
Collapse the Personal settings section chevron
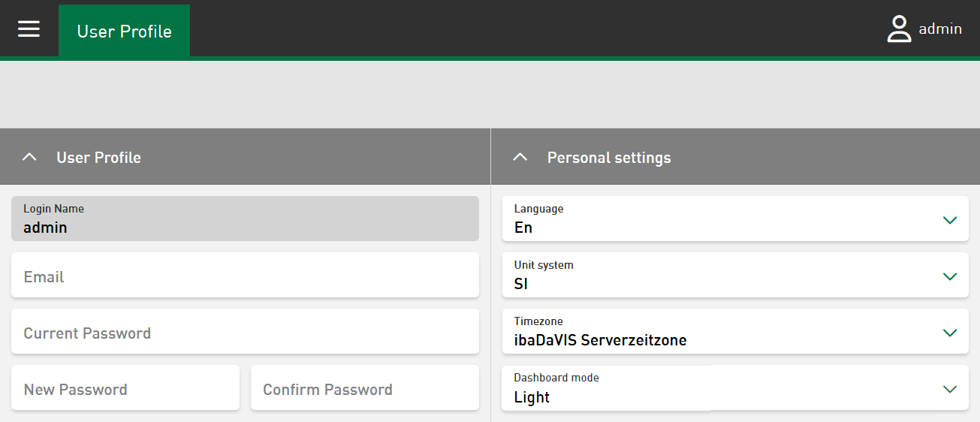tap(520, 158)
